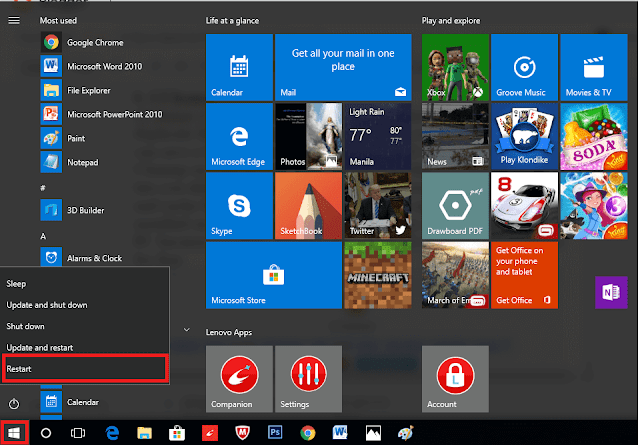Open the Movies & TV tile
Image resolution: width=640 pixels, height=445 pixels.
[594, 67]
